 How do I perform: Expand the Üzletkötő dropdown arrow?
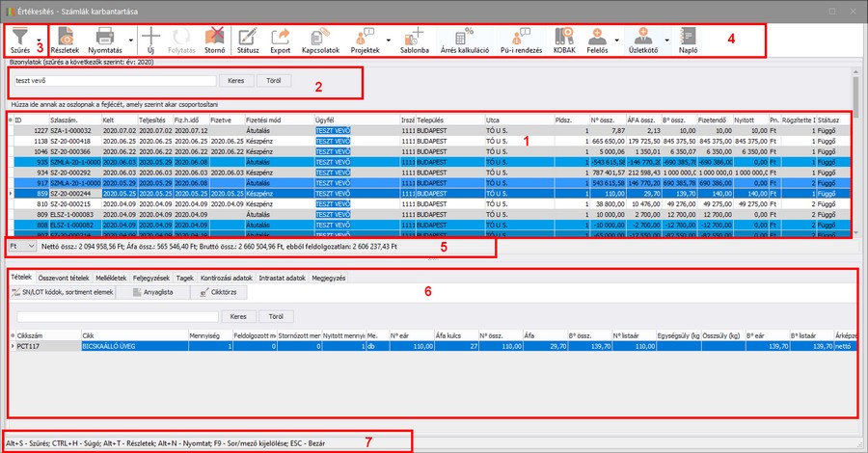click(666, 40)
